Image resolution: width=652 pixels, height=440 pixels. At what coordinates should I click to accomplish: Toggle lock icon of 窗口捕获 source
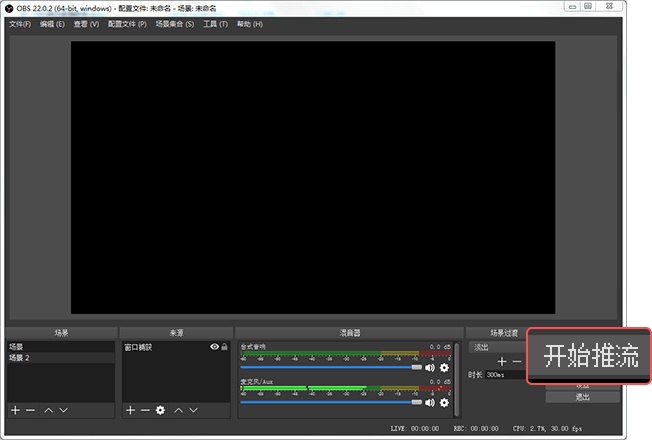click(225, 347)
